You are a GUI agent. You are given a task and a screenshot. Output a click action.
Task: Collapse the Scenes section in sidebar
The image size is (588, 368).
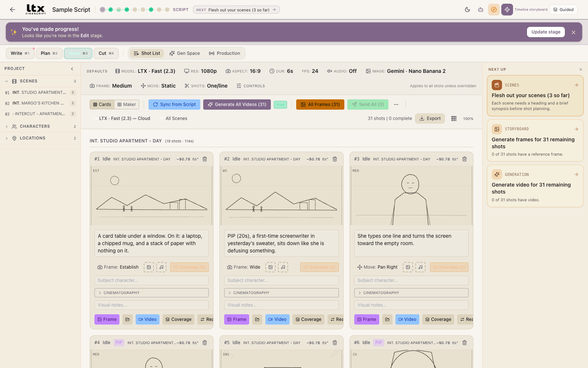point(40,81)
